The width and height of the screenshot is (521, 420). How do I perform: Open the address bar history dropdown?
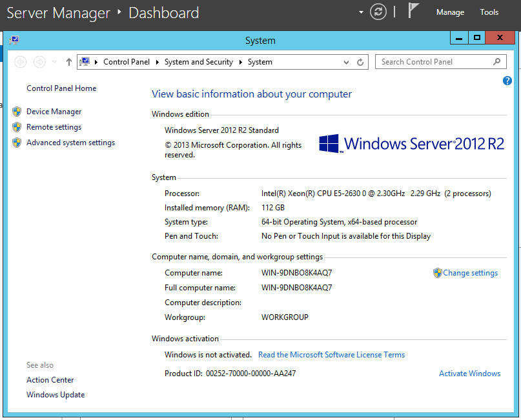coord(346,62)
